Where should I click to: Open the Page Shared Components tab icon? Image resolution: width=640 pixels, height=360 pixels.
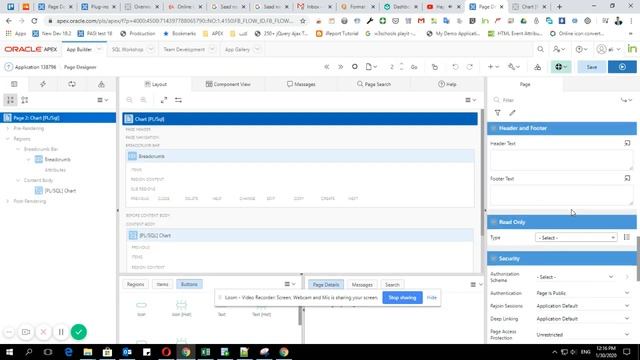click(101, 84)
